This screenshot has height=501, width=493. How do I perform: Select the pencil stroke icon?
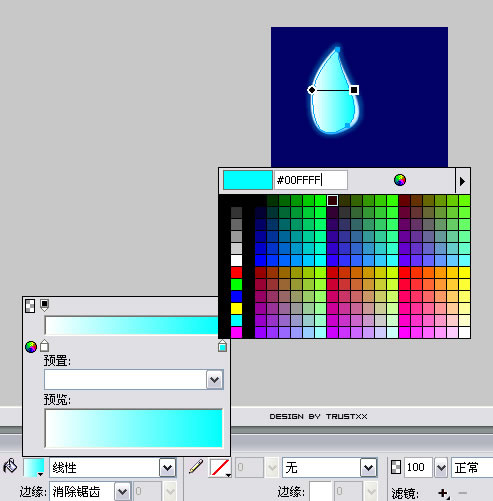click(196, 466)
